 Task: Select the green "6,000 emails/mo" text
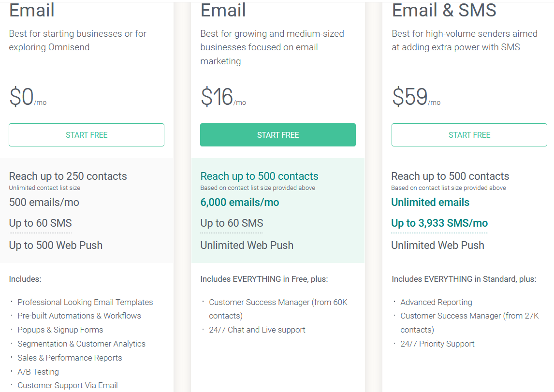click(239, 203)
